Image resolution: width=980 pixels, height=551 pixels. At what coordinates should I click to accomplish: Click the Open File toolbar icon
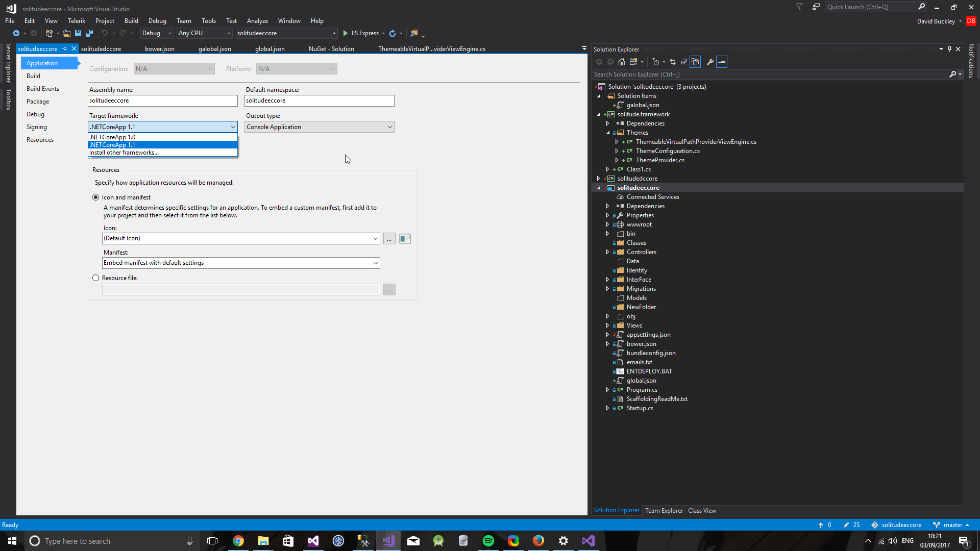click(66, 33)
